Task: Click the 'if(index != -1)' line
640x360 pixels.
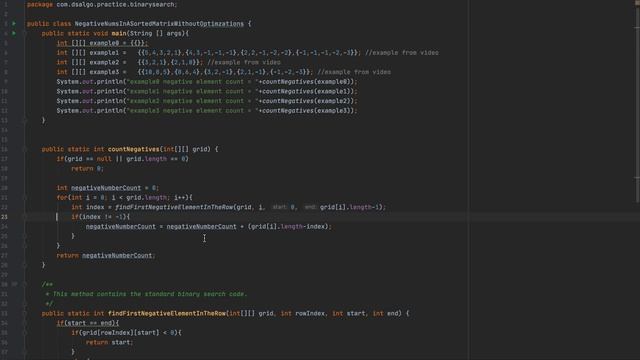Action: [101, 217]
